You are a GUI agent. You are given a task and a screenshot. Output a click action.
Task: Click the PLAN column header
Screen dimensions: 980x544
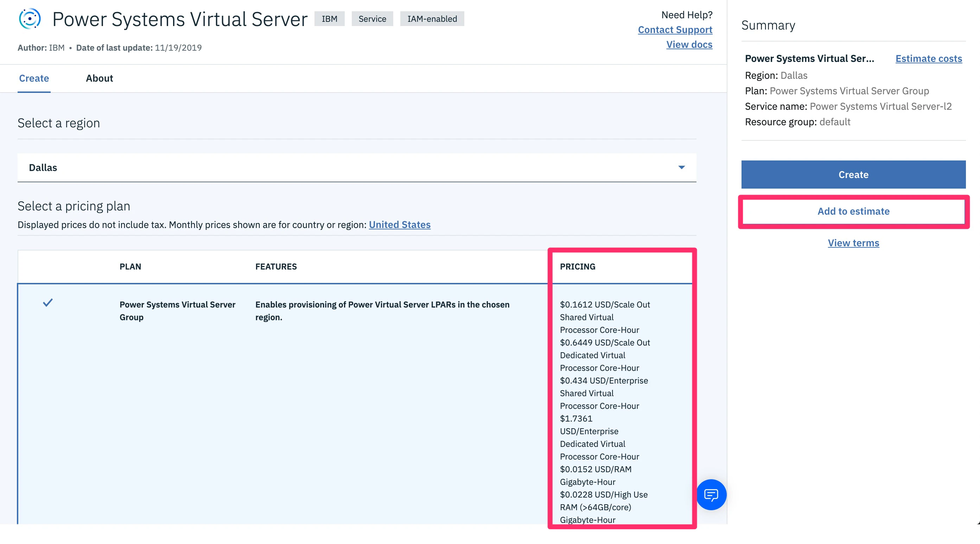(131, 266)
